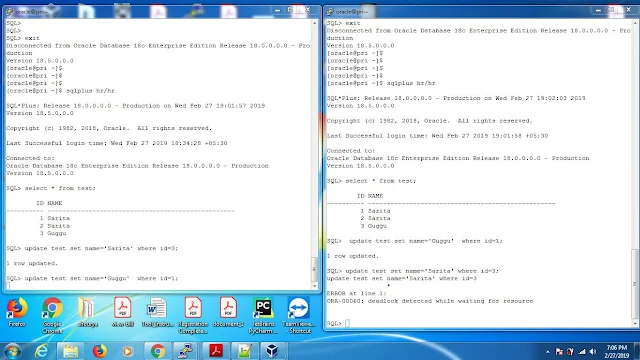Click left window update name='Sarita' where id=3 line
This screenshot has height=360, width=640.
92,248
